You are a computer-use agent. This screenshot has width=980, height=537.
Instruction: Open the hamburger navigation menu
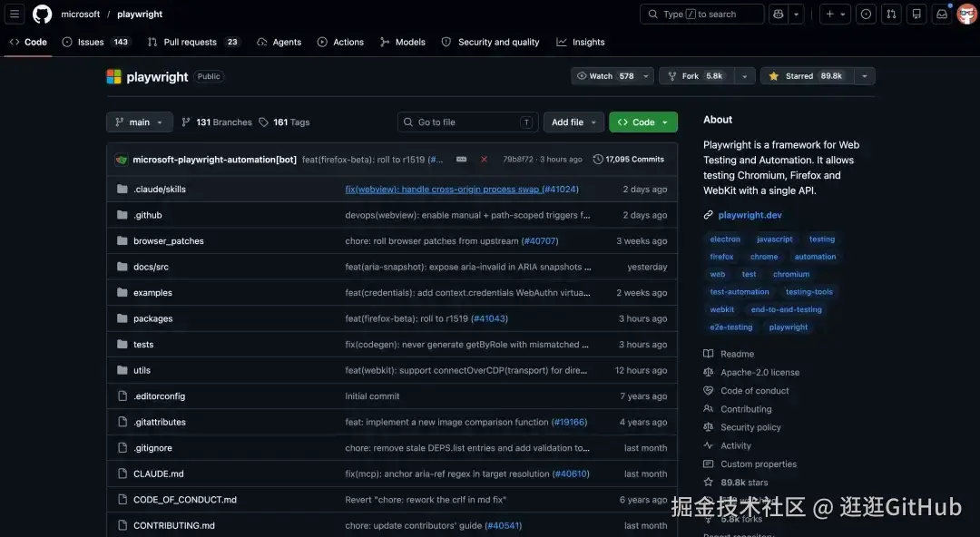pos(15,14)
